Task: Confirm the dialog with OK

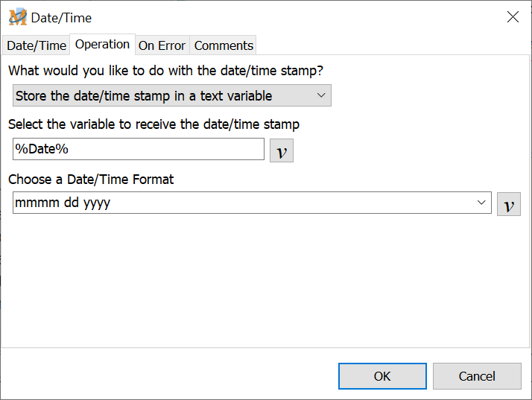Action: tap(382, 376)
